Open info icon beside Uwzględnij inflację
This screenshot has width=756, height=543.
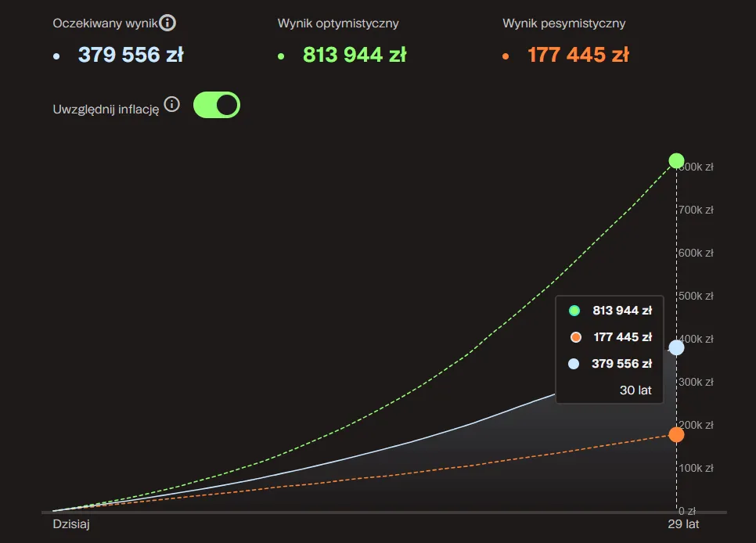click(172, 104)
